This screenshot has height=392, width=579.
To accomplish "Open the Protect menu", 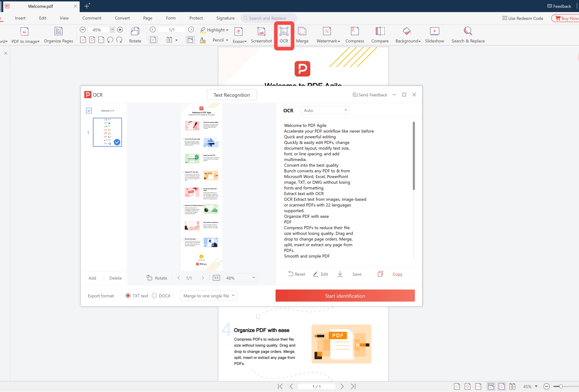I will point(196,18).
